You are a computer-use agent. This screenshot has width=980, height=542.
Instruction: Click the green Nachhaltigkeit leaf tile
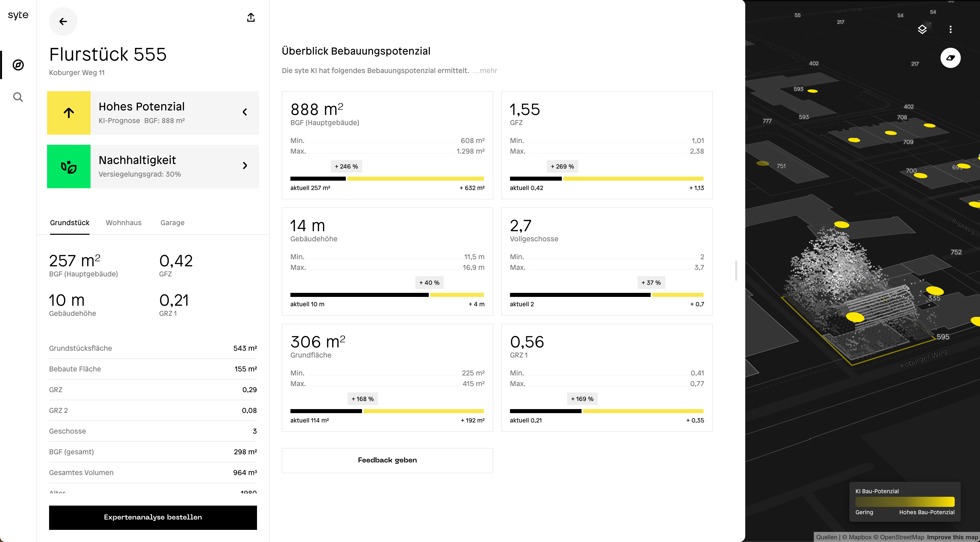69,167
